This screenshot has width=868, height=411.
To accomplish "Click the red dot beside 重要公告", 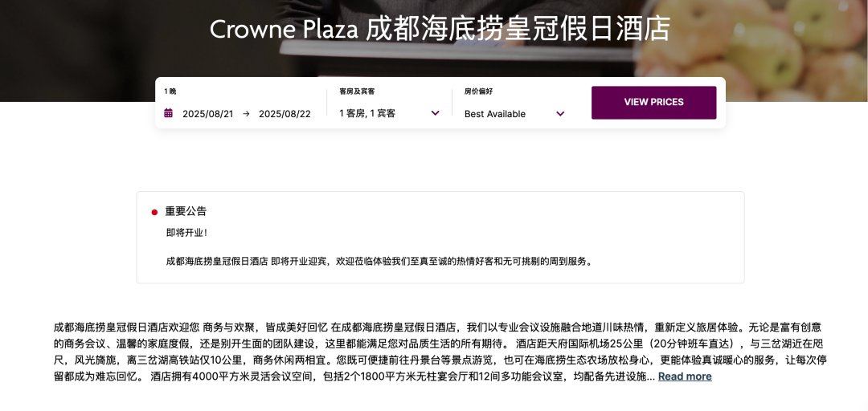I will click(x=154, y=212).
